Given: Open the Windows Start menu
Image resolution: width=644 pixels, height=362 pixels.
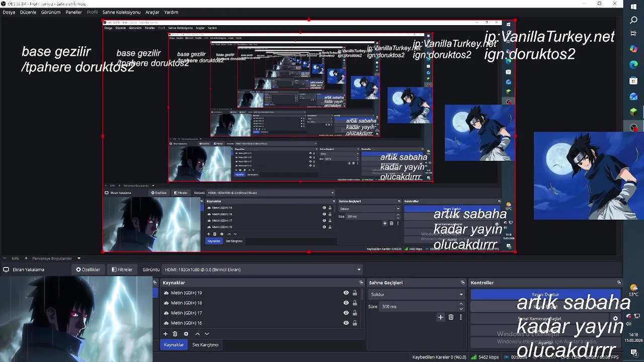Looking at the screenshot, I should [634, 7].
